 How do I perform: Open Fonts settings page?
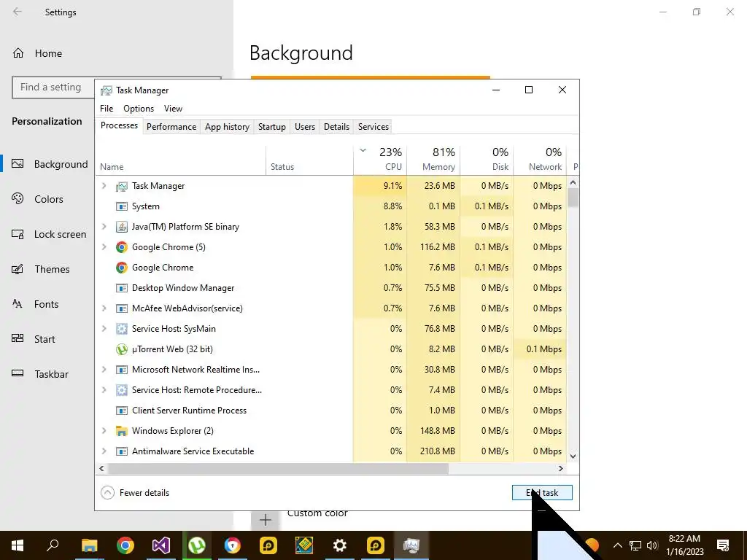(x=47, y=304)
